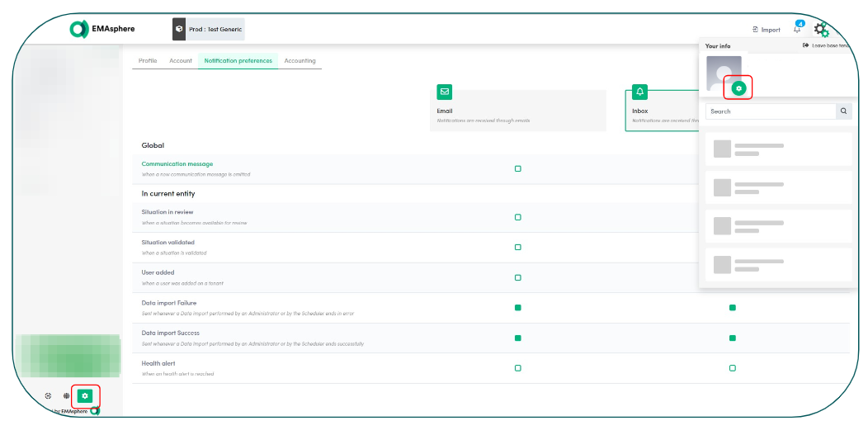Screen dimensions: 868x435
Task: Enable Email for Situation validated
Action: (x=518, y=248)
